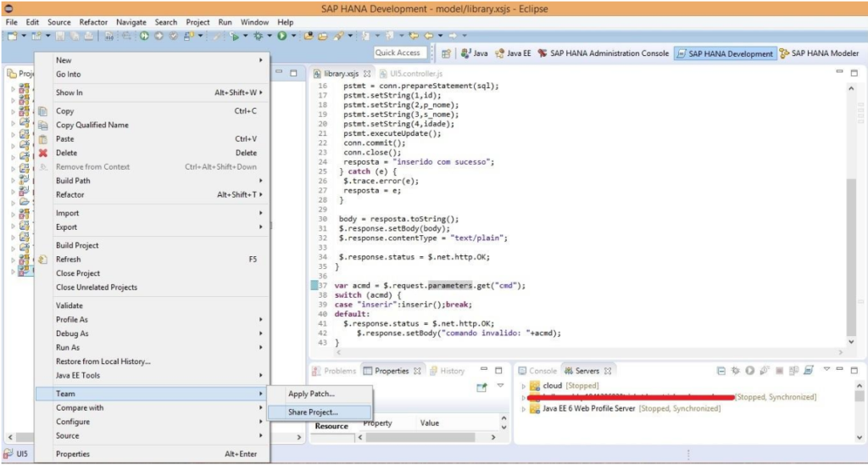The image size is (868, 465).
Task: Expand the Java EE 6 Web Profile Server node
Action: (x=524, y=408)
